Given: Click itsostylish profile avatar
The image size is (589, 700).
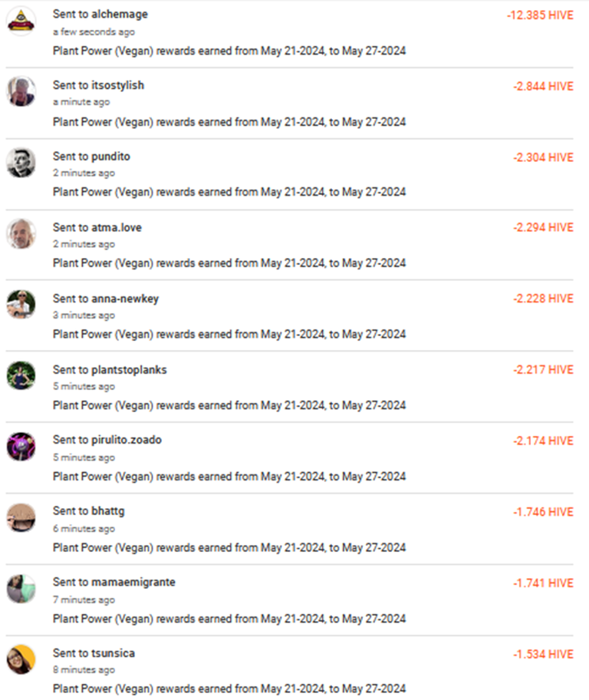Looking at the screenshot, I should [x=21, y=91].
